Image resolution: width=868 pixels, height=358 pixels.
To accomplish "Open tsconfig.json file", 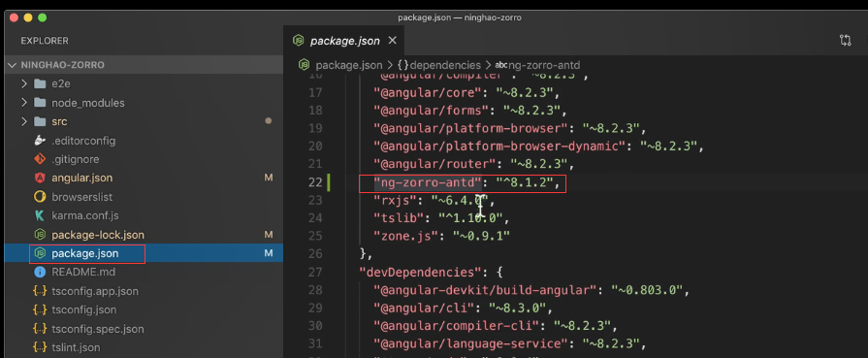I will pyautogui.click(x=83, y=310).
